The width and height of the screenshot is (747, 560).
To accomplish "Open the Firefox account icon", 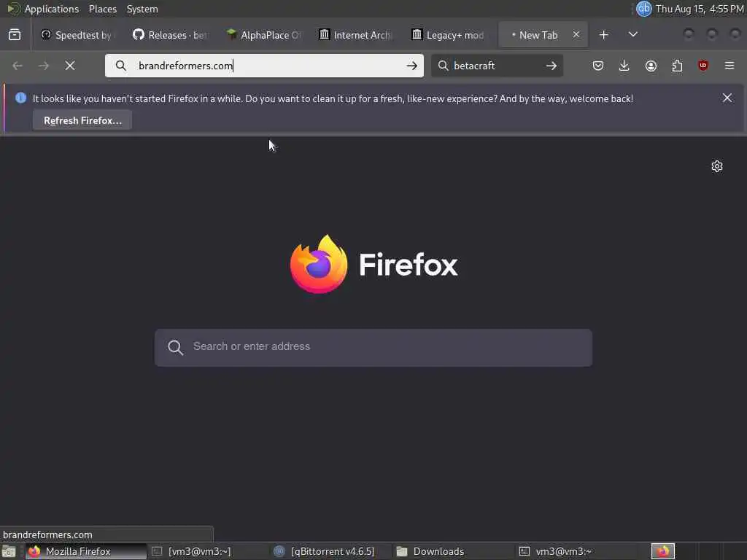I will (651, 66).
